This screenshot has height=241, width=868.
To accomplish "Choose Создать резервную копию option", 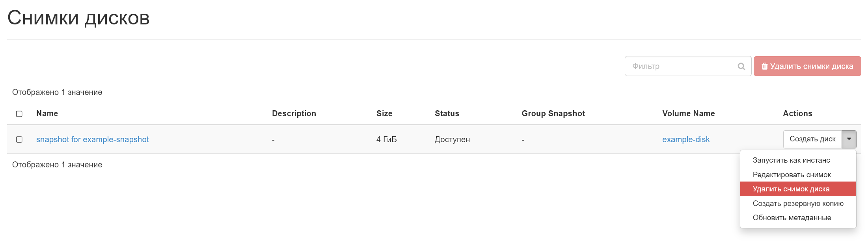I will click(798, 203).
